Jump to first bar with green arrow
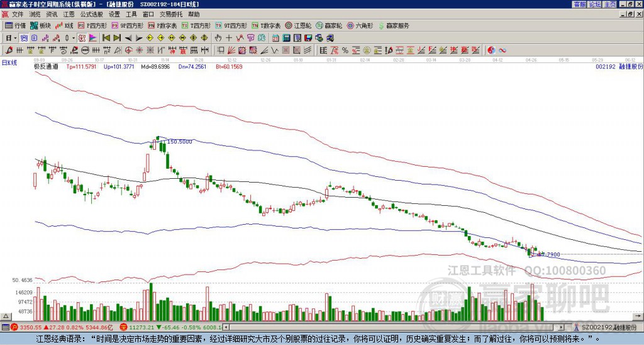The height and width of the screenshot is (345, 644). point(106,38)
